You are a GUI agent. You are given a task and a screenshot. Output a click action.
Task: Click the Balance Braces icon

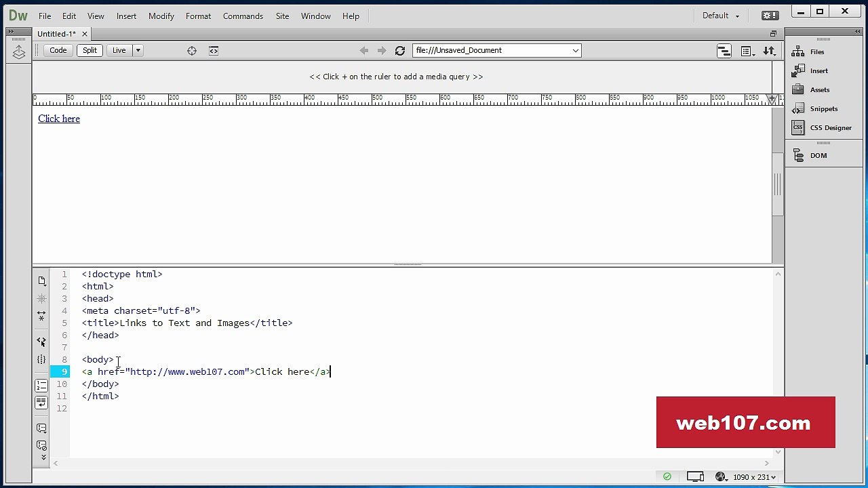41,359
